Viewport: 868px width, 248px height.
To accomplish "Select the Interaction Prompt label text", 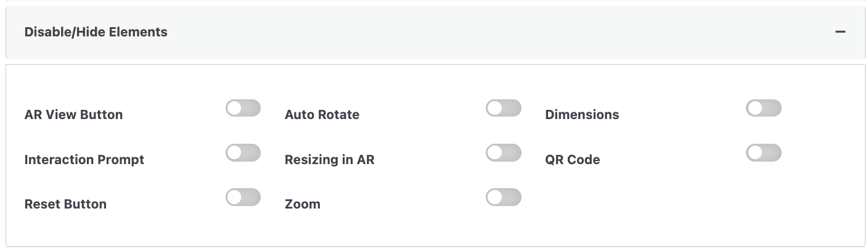I will 84,160.
